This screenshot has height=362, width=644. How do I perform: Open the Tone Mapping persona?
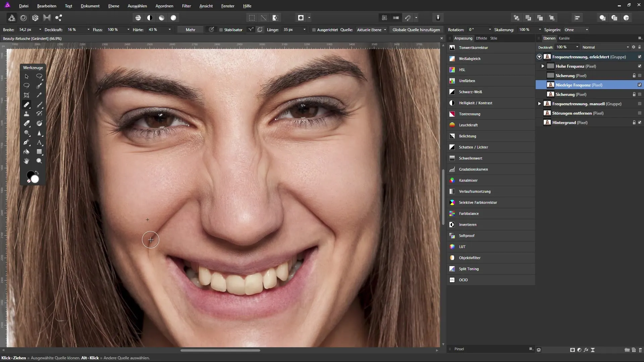tap(47, 18)
